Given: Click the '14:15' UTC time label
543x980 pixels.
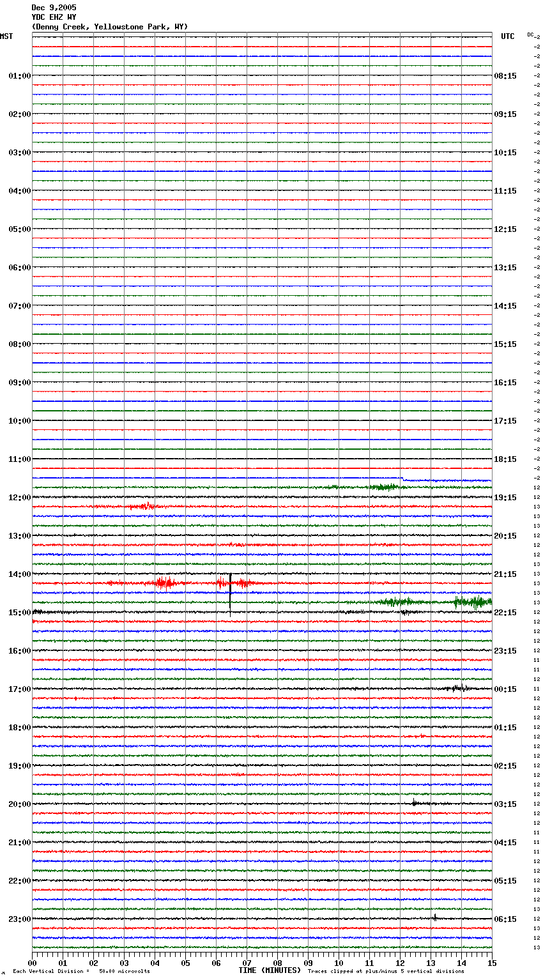Looking at the screenshot, I should tap(505, 306).
